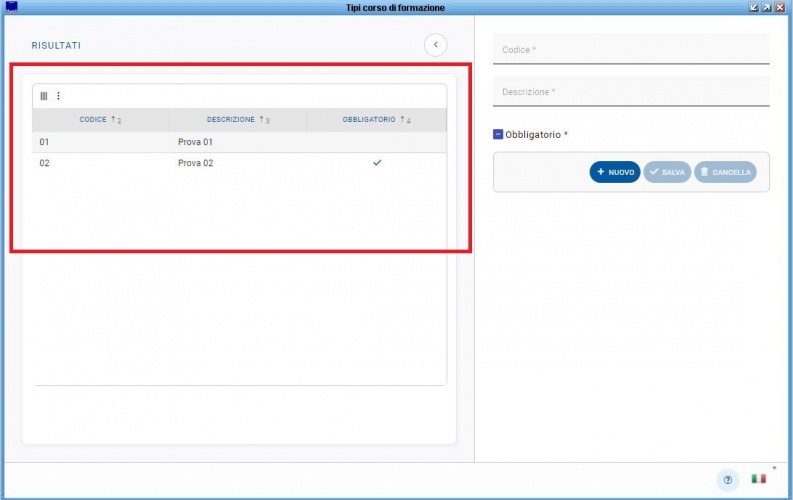This screenshot has height=500, width=793.
Task: Sort table by Obbligatorio column header
Action: (376, 120)
